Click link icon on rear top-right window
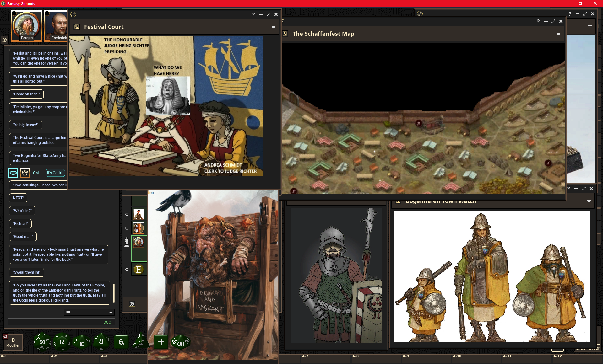This screenshot has height=364, width=603. (420, 14)
